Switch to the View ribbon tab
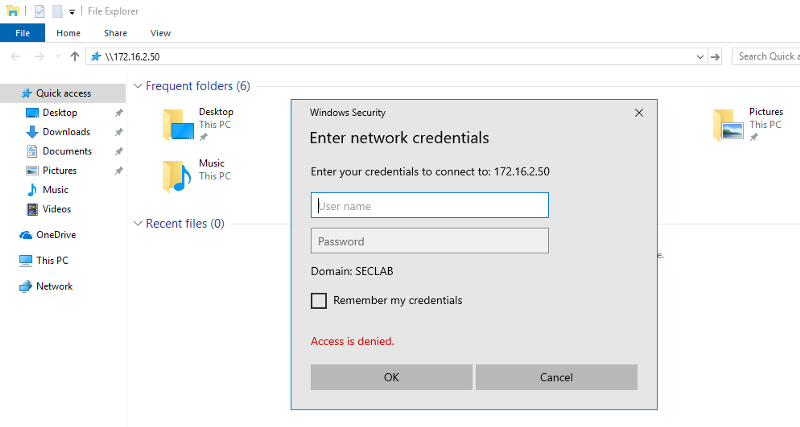This screenshot has width=800, height=427. pyautogui.click(x=160, y=33)
